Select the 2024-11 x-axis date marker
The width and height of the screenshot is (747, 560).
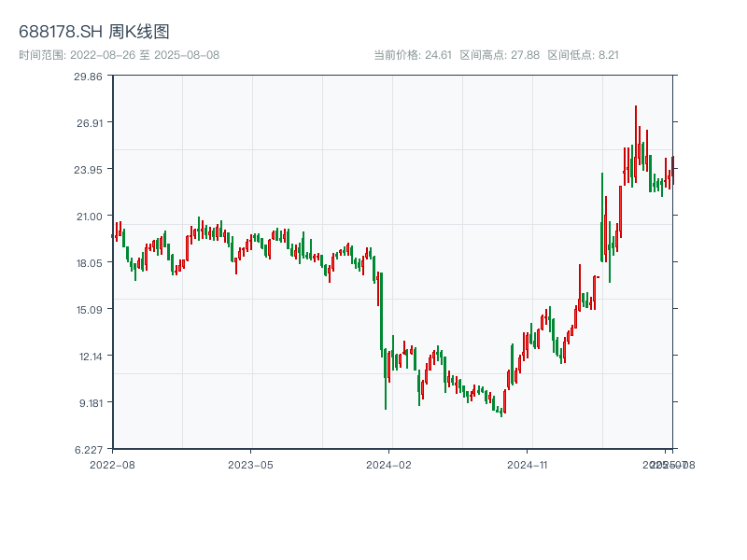[528, 464]
